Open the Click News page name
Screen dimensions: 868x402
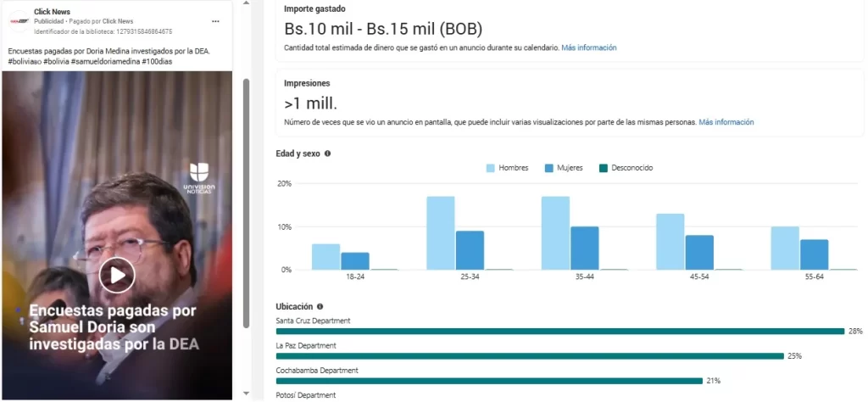pyautogui.click(x=53, y=11)
